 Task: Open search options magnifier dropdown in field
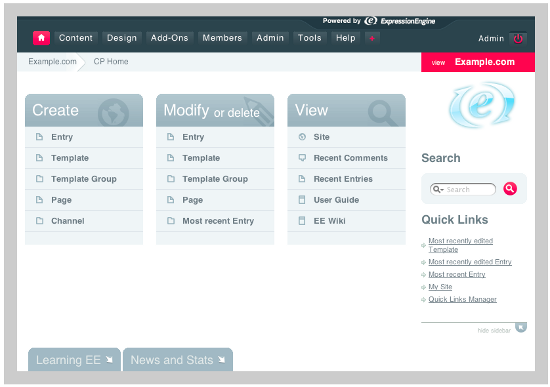point(438,189)
